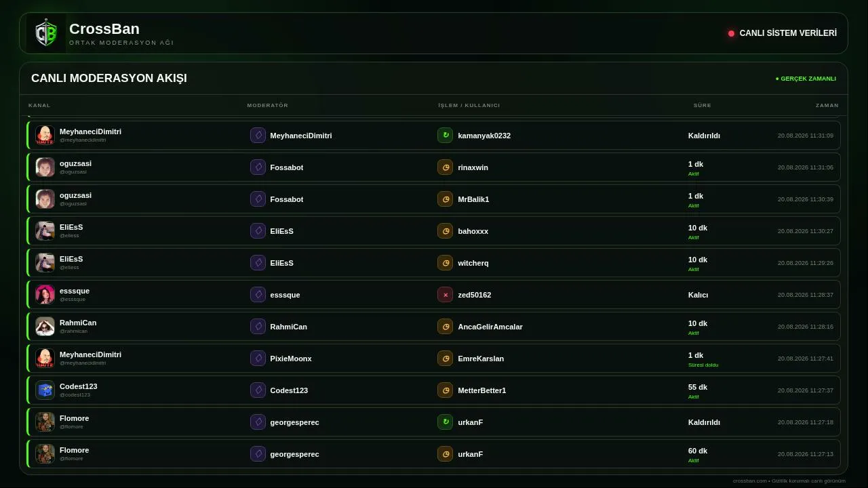This screenshot has height=488, width=868.
Task: Select moderator name georgesperec in the 60 dk row
Action: pyautogui.click(x=294, y=454)
